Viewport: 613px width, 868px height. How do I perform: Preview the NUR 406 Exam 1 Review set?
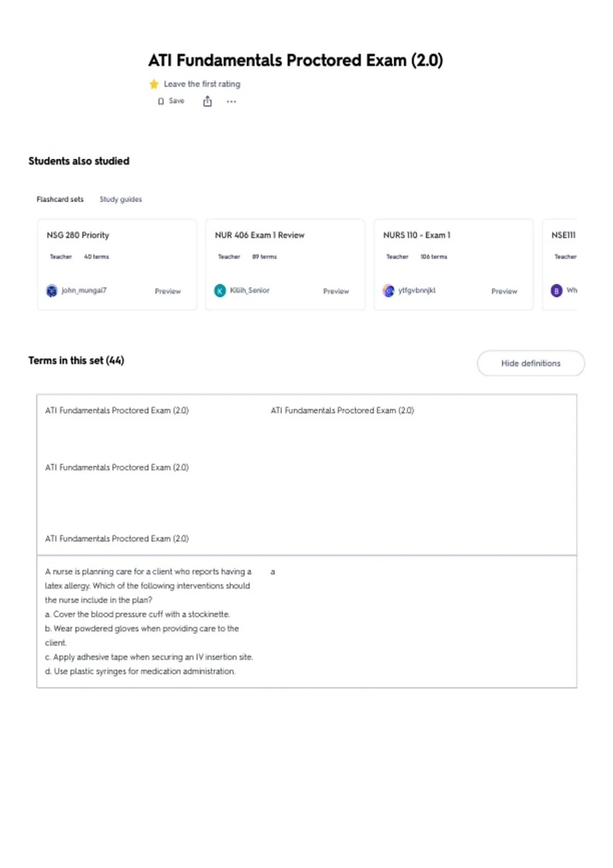pyautogui.click(x=336, y=291)
